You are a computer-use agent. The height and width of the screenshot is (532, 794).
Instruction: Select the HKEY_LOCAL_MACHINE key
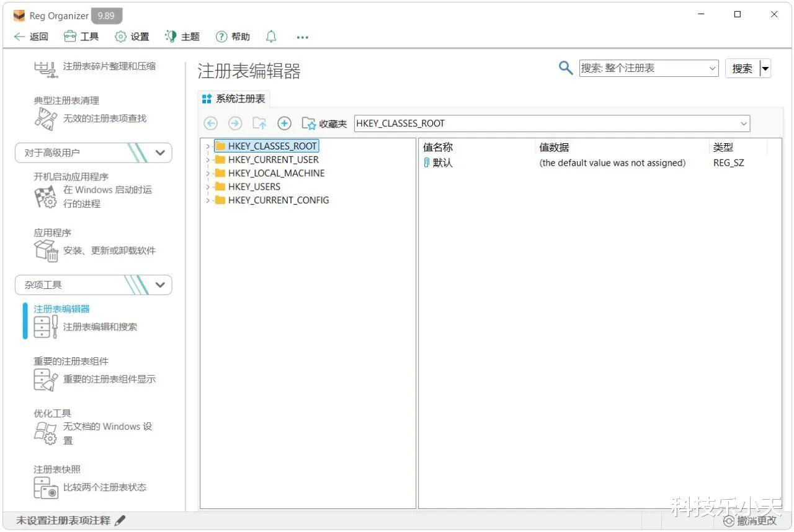coord(277,173)
